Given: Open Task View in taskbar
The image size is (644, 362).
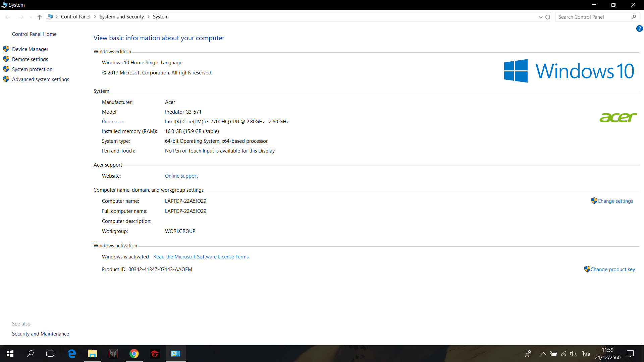Looking at the screenshot, I should coord(50,354).
